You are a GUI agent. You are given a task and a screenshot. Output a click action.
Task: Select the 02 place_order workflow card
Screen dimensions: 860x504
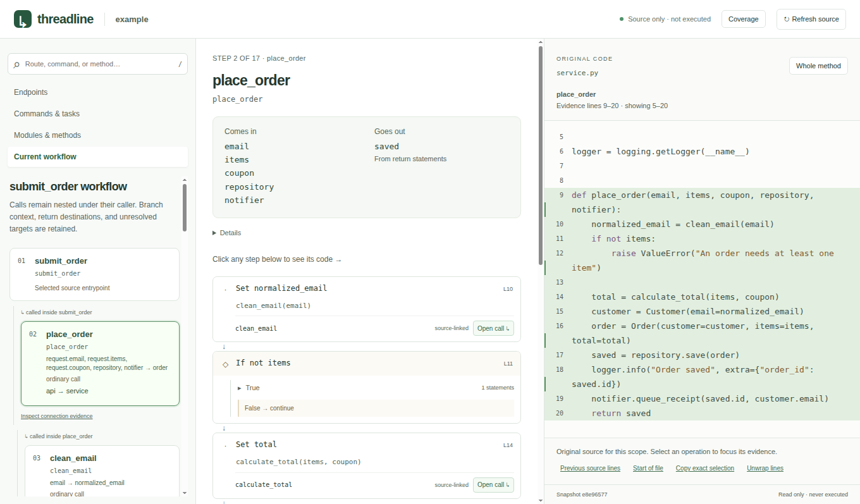100,364
